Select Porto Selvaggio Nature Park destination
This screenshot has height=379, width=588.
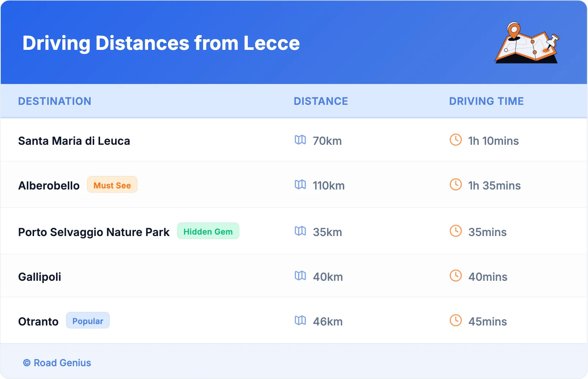point(94,232)
